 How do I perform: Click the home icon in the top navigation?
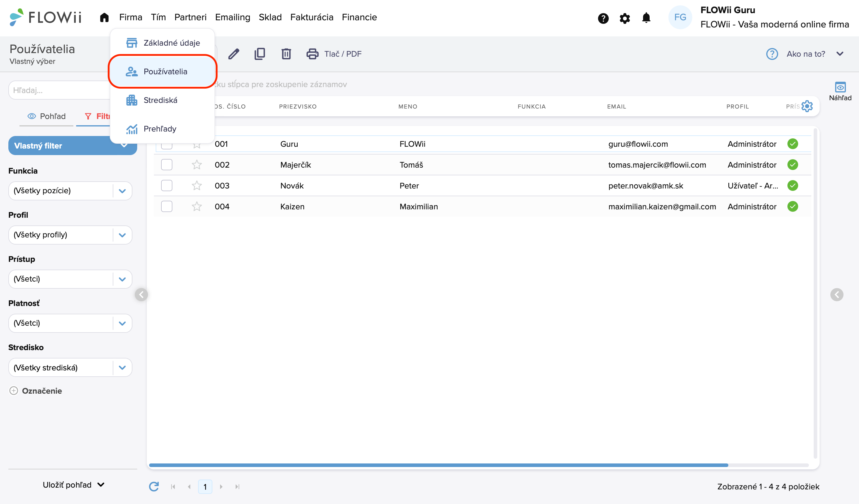click(104, 17)
